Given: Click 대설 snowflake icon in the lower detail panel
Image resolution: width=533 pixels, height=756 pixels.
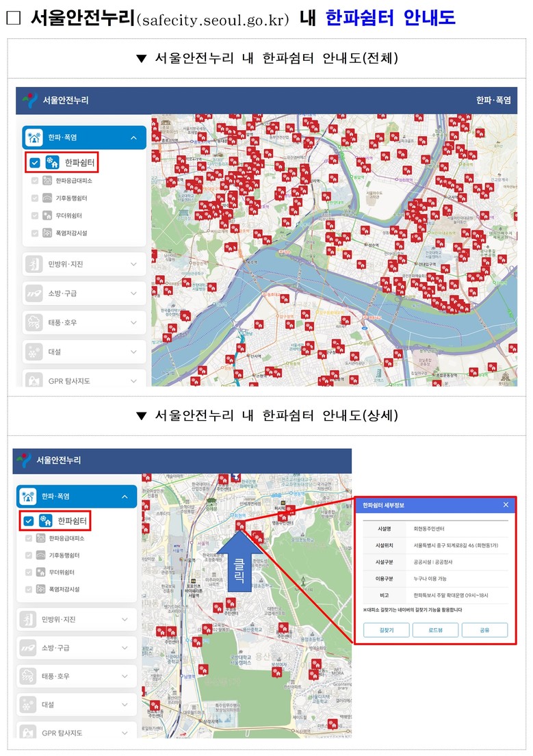Looking at the screenshot, I should pos(29,705).
